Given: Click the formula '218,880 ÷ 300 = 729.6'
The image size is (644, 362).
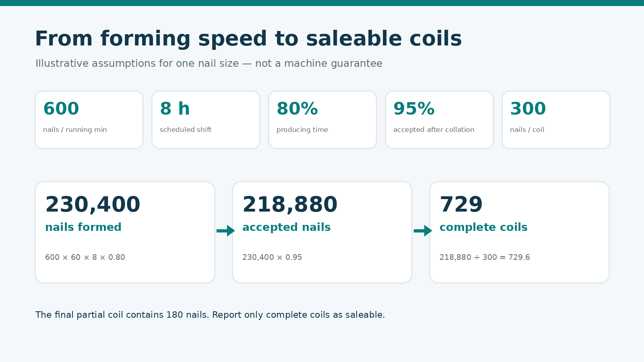Looking at the screenshot, I should 485,257.
